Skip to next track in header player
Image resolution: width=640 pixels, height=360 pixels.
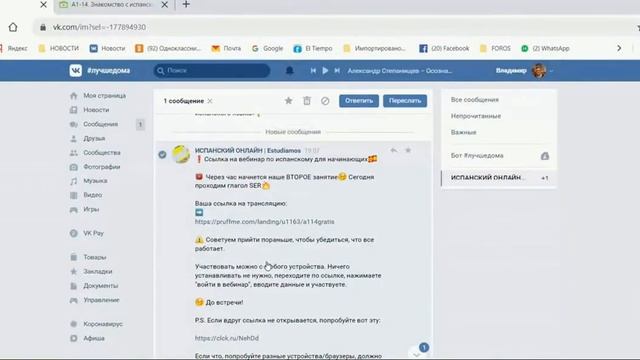pyautogui.click(x=337, y=71)
